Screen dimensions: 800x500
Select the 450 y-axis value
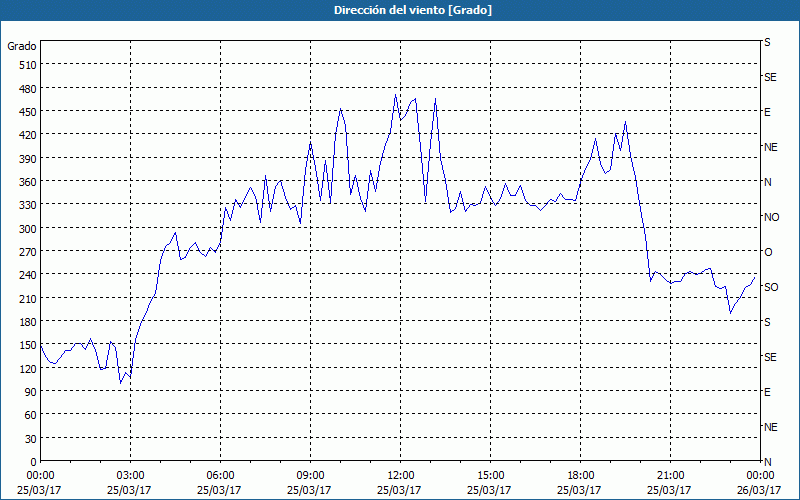point(28,112)
